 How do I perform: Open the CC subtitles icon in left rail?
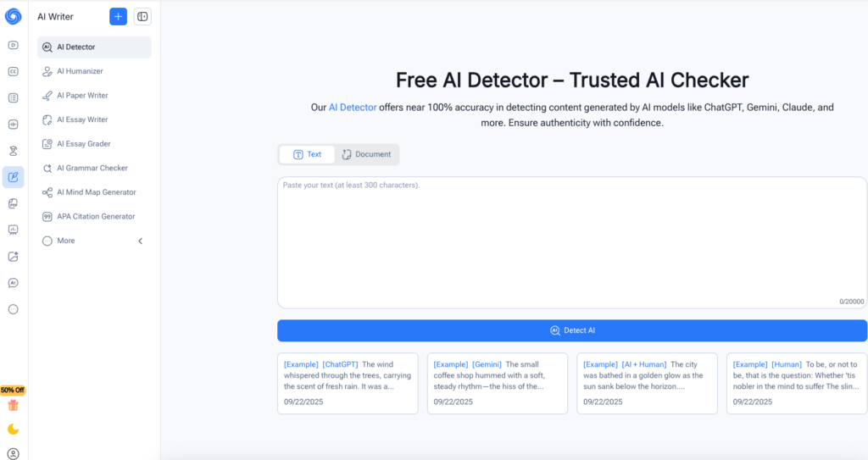[14, 71]
